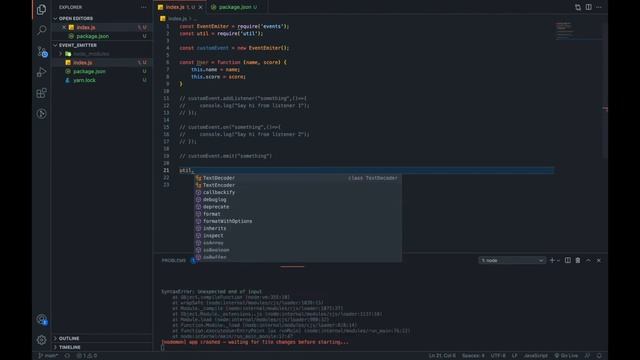The height and width of the screenshot is (360, 640).
Task: Split the terminal panel
Action: pos(568,260)
